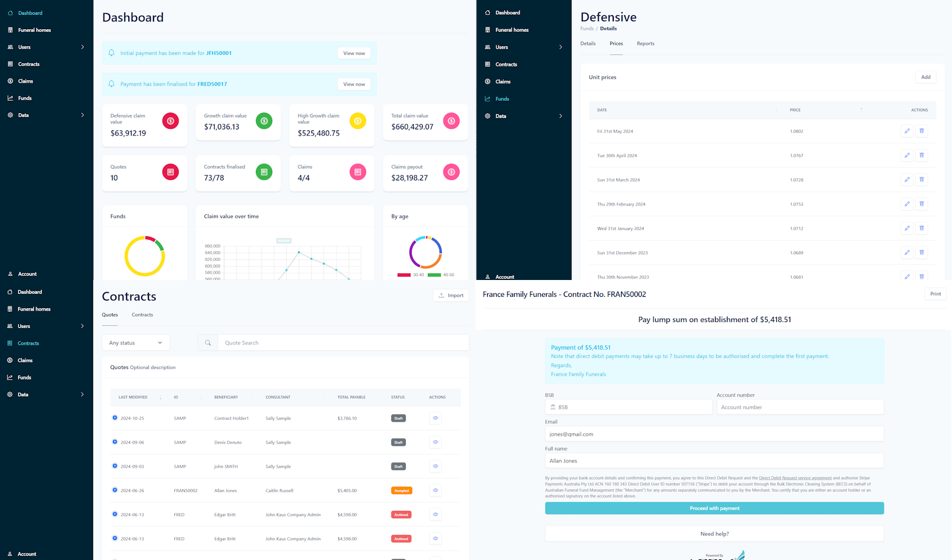Open the Reports tab

coord(646,43)
